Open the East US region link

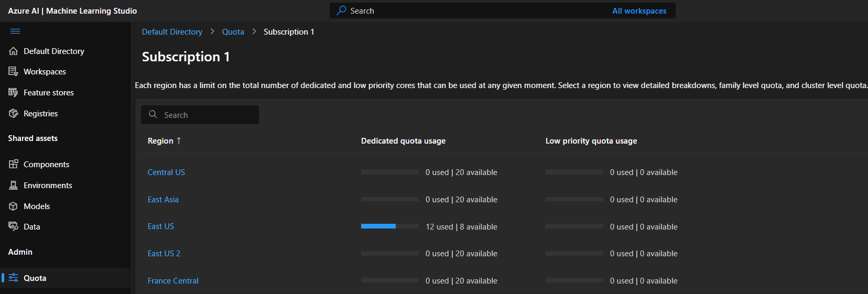click(x=160, y=226)
